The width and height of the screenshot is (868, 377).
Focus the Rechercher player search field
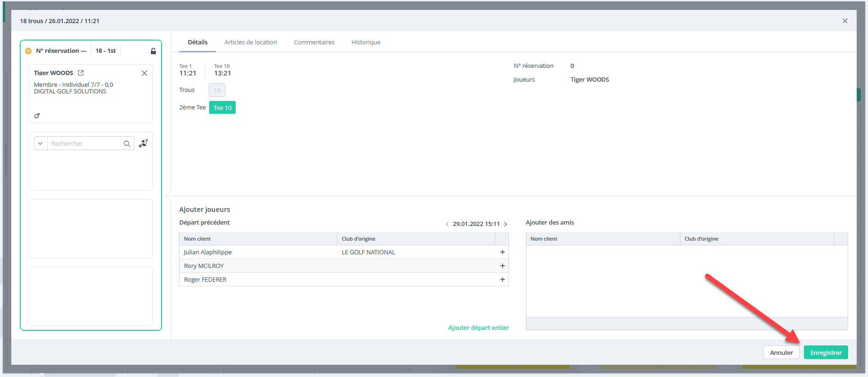(85, 143)
